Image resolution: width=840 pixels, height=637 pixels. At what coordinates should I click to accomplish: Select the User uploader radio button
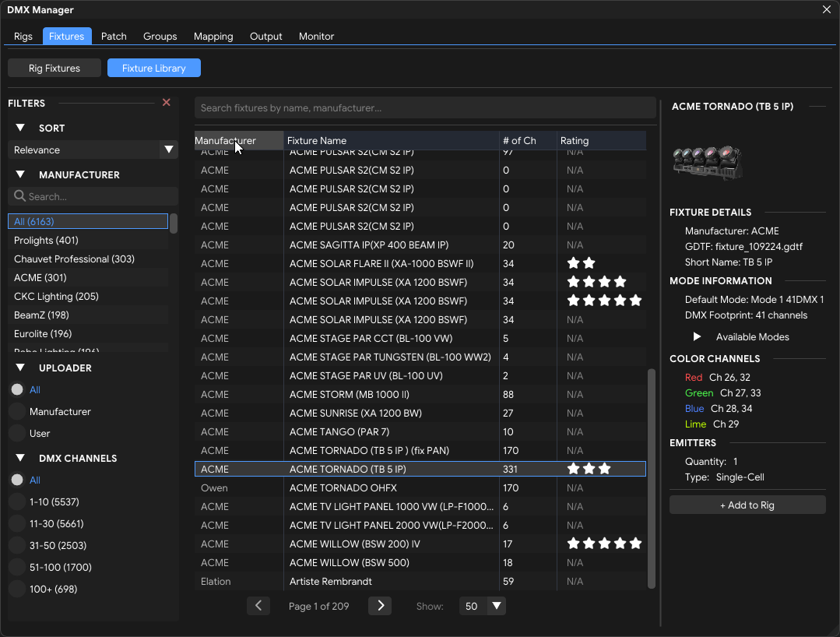[x=17, y=433]
